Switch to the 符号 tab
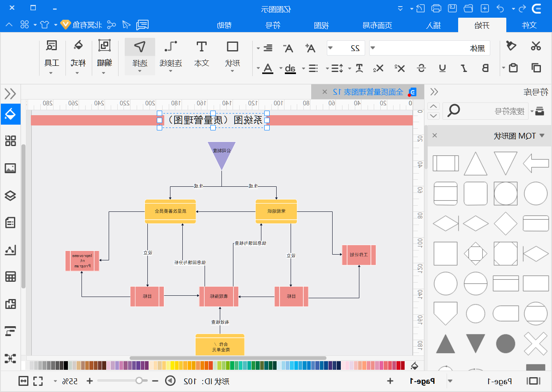Screen dimensions: 552x392 click(x=273, y=25)
